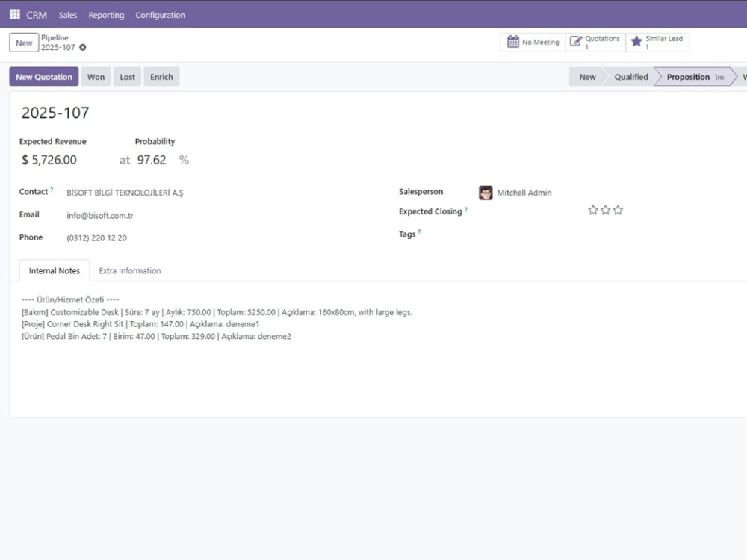Click the '[Bakım] Customizable Desk' notes line
The image size is (747, 560).
[x=217, y=312]
